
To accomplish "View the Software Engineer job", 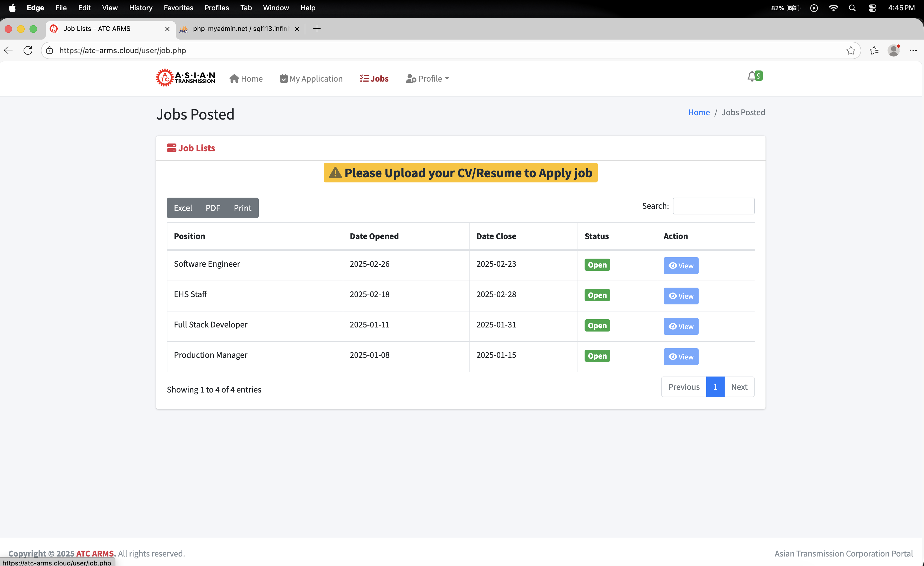I will click(681, 266).
